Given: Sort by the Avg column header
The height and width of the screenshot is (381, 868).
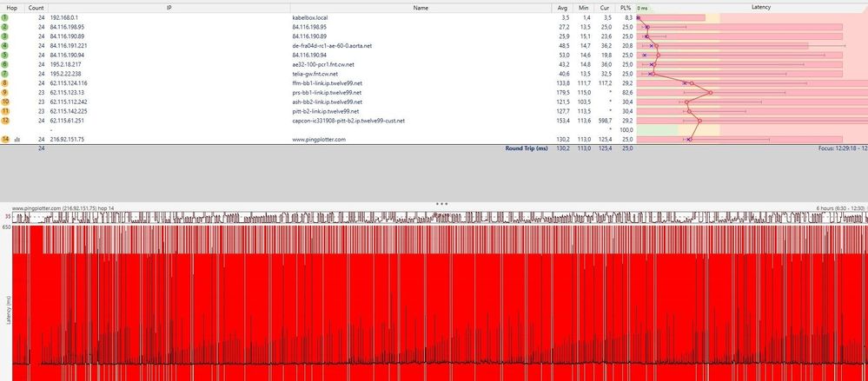Looking at the screenshot, I should 562,8.
